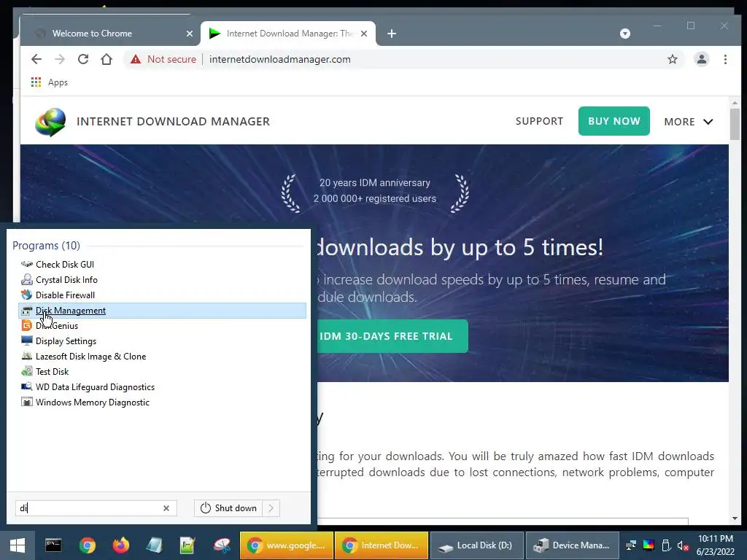Click the Shut down button
Viewport: 747px width, 560px height.
point(228,508)
